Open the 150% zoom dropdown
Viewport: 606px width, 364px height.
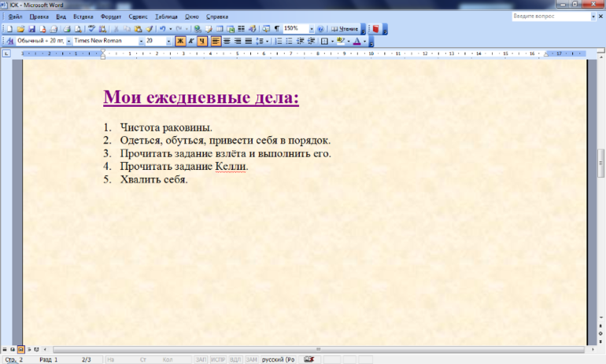click(312, 28)
